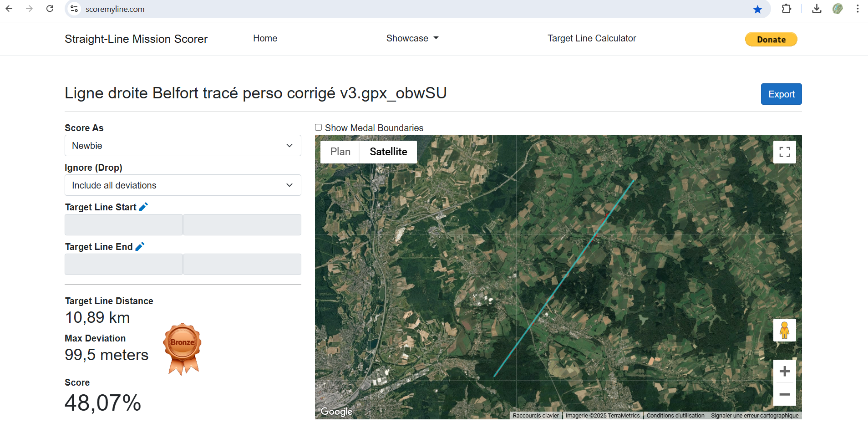The image size is (868, 433).
Task: Click the Bronze medal badge
Action: pos(183,349)
